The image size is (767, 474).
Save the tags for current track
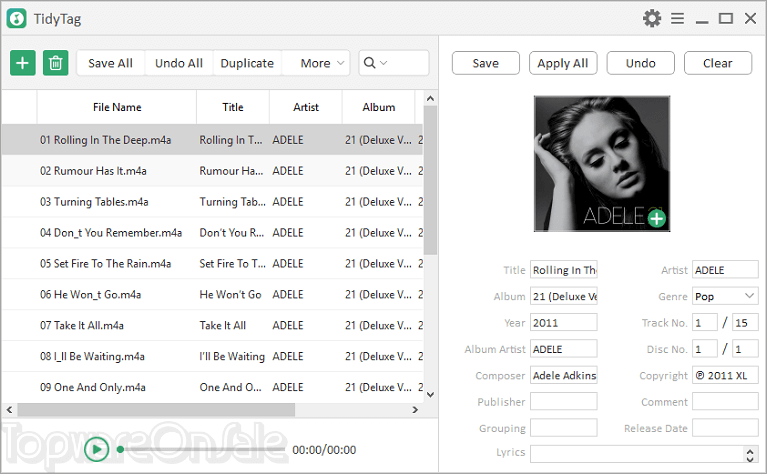tap(486, 63)
